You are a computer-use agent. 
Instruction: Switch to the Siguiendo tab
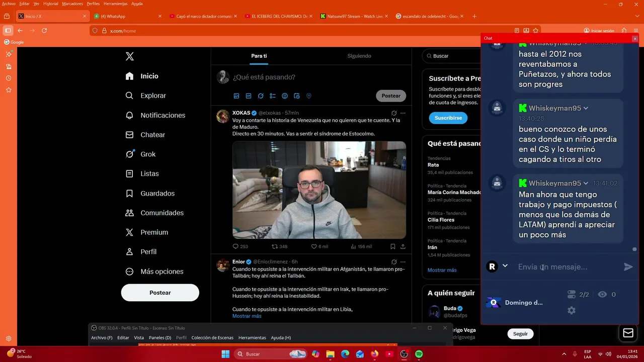(359, 56)
